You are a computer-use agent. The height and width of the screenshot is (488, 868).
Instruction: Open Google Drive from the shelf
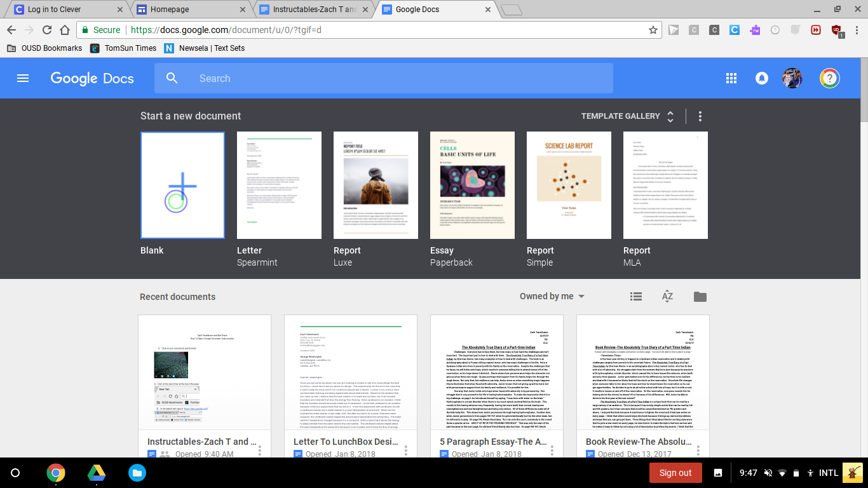tap(97, 473)
